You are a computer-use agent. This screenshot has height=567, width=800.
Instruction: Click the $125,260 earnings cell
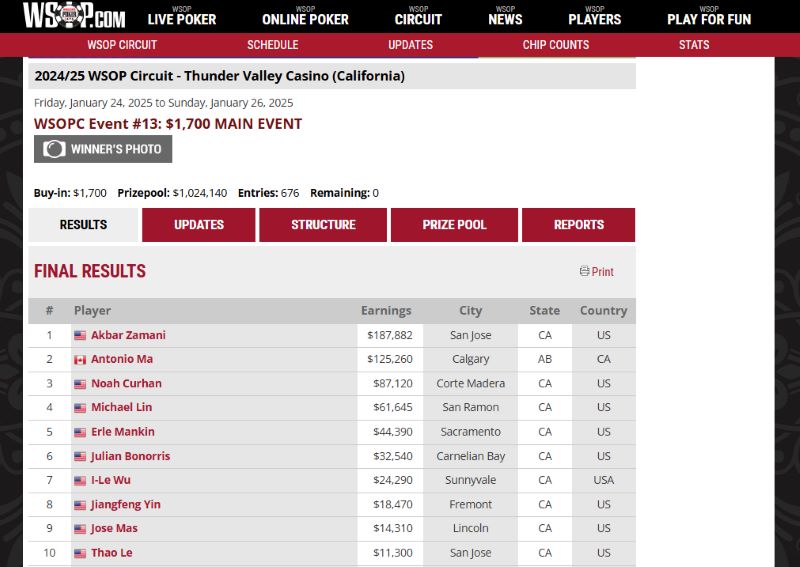click(x=390, y=359)
